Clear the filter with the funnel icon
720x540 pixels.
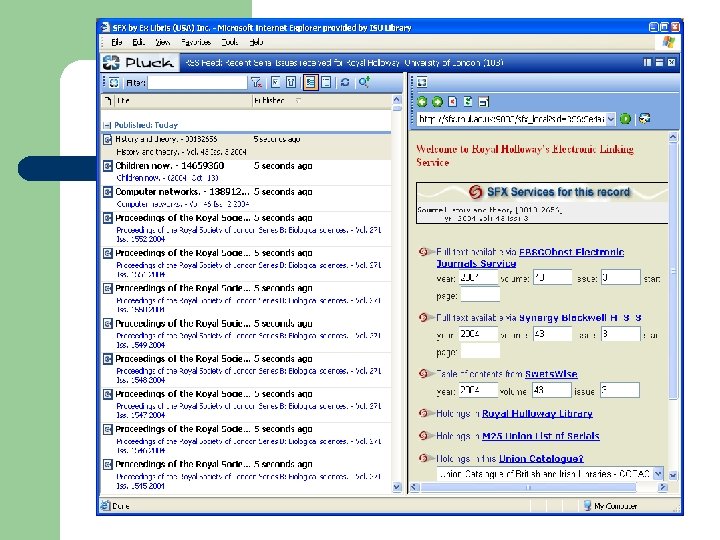(256, 83)
